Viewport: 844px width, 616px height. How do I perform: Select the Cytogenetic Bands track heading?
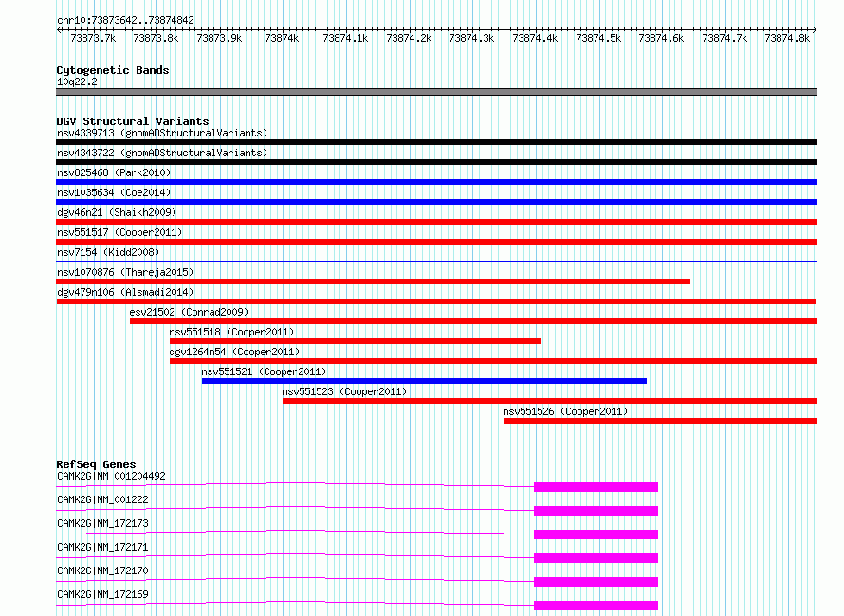pos(113,70)
